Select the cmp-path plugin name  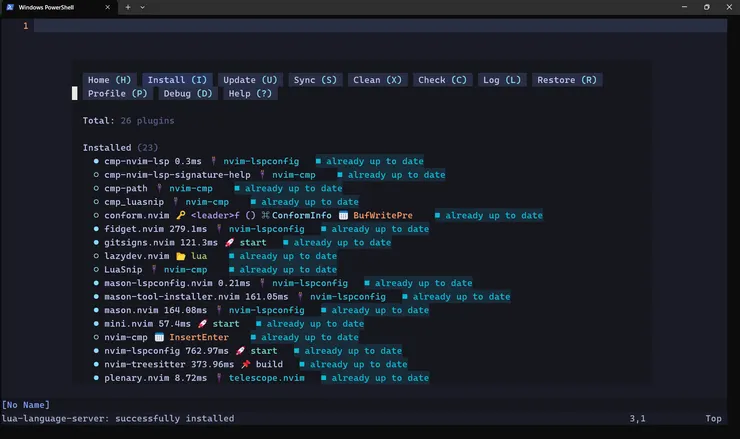point(126,188)
